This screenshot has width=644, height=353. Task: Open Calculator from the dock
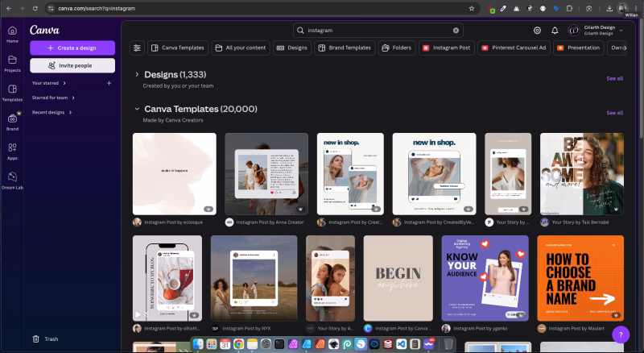(x=415, y=343)
